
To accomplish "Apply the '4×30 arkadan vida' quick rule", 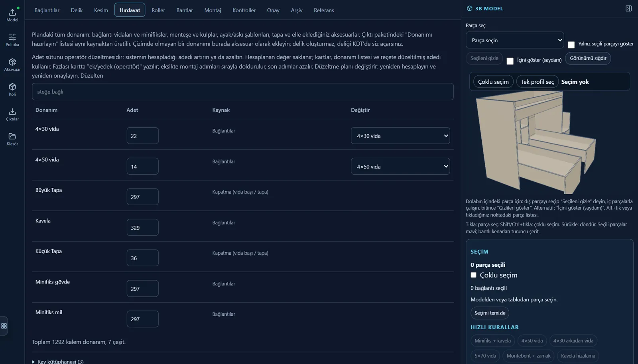I will [573, 340].
